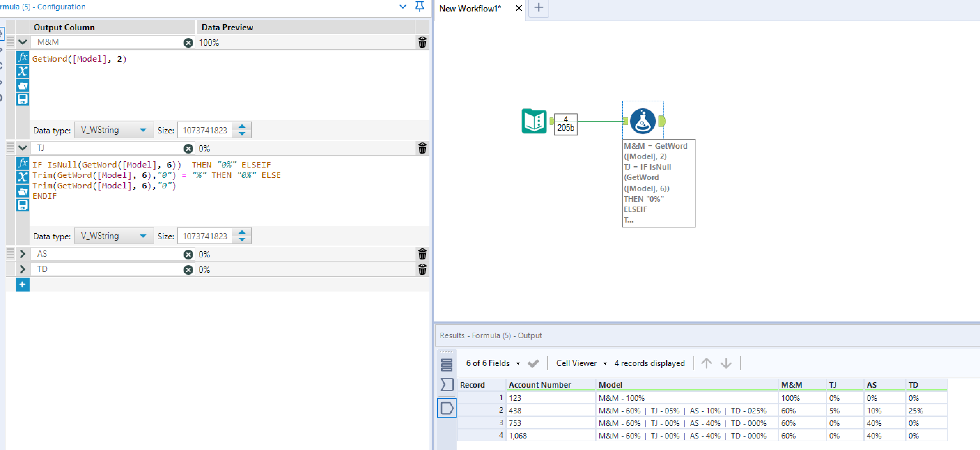
Task: Select the Input Data tool on the canvas
Action: [x=534, y=121]
